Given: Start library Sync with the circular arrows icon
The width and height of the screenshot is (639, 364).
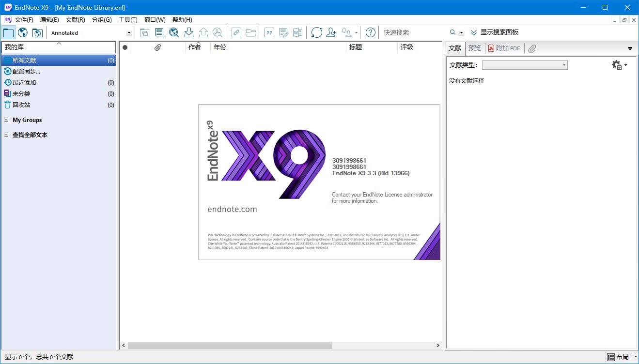Looking at the screenshot, I should pos(316,32).
